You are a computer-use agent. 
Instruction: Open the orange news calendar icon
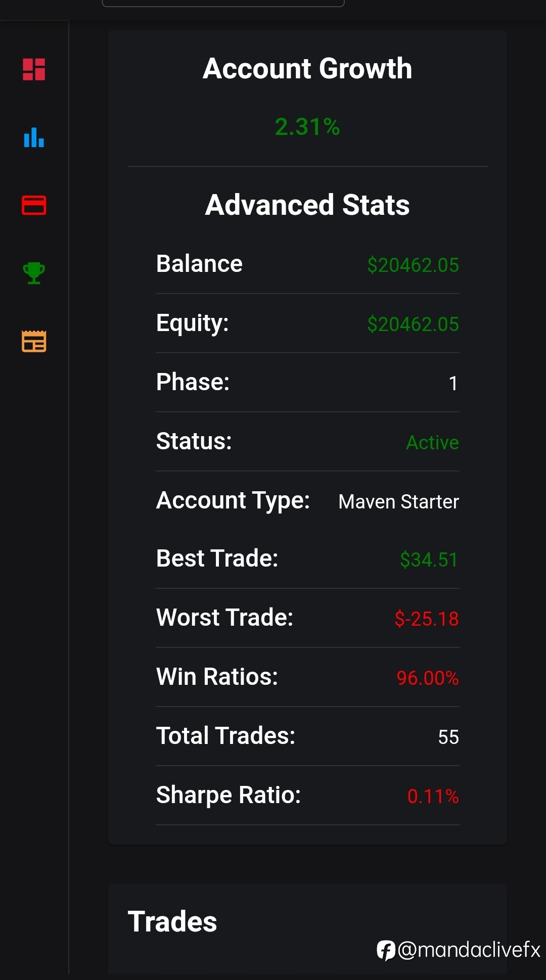click(x=34, y=341)
